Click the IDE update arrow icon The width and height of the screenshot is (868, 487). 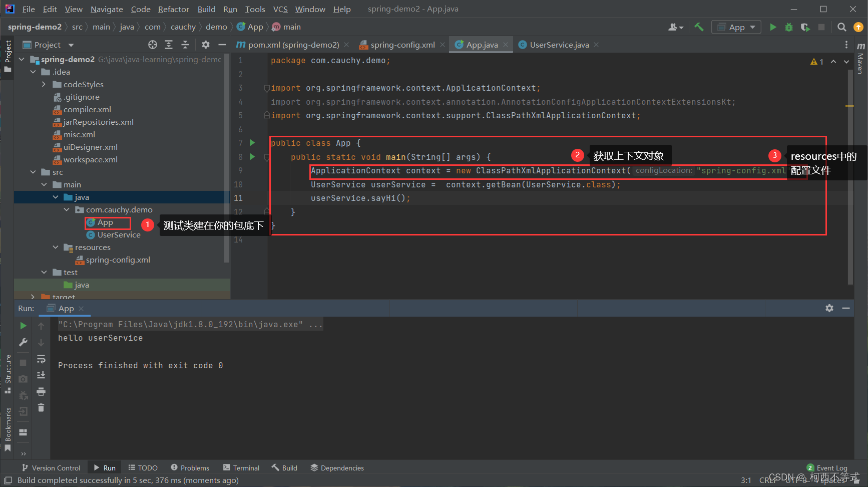click(x=858, y=27)
